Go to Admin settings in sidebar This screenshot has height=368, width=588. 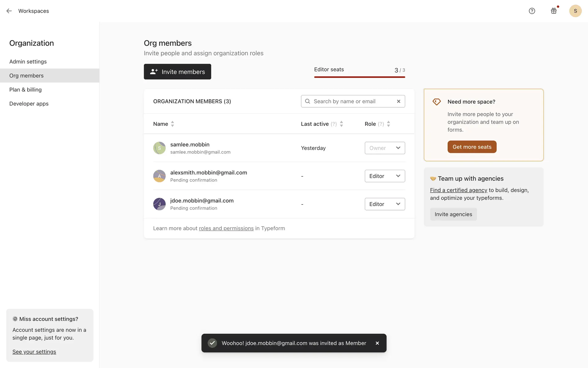point(28,62)
